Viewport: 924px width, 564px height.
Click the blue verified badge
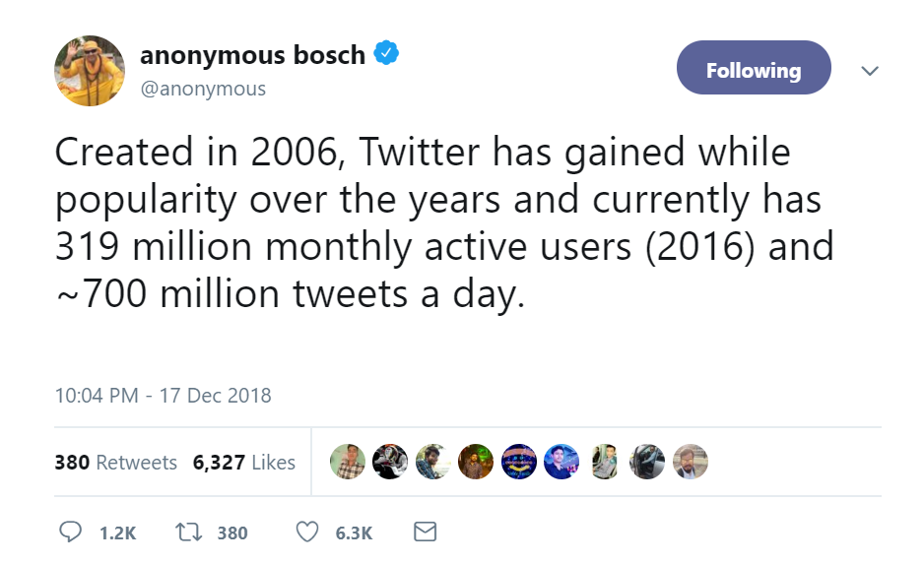tap(386, 53)
